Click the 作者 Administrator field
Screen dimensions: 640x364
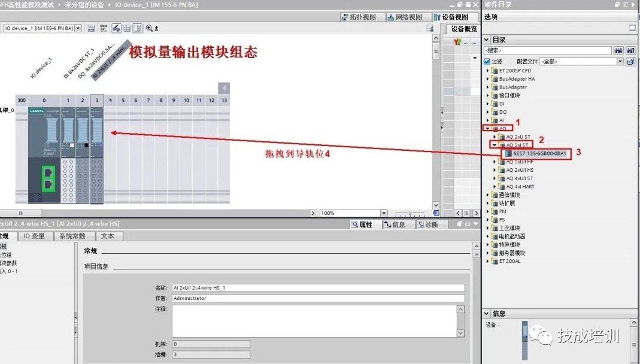tap(318, 298)
